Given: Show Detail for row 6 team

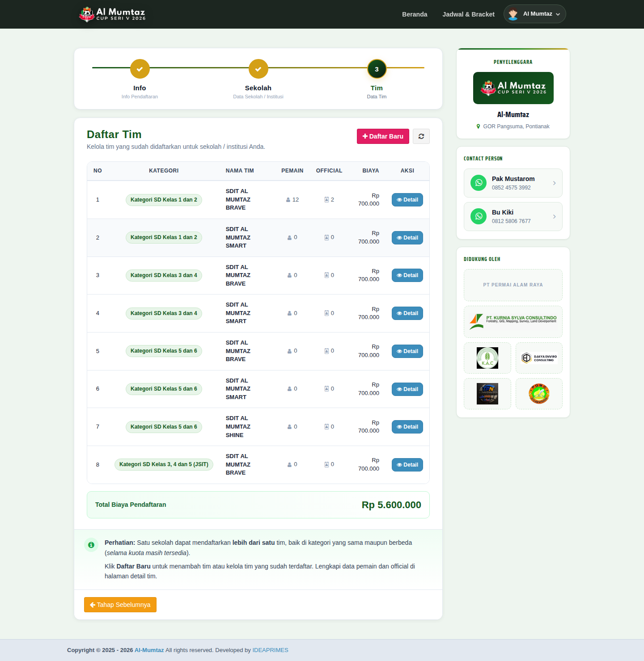Looking at the screenshot, I should tap(407, 389).
